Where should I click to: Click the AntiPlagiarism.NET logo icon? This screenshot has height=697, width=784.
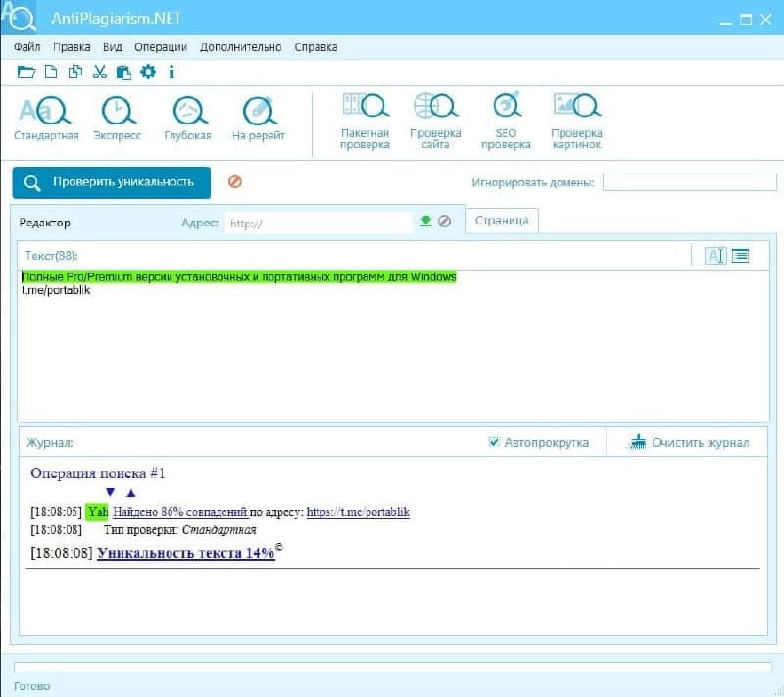pyautogui.click(x=19, y=17)
